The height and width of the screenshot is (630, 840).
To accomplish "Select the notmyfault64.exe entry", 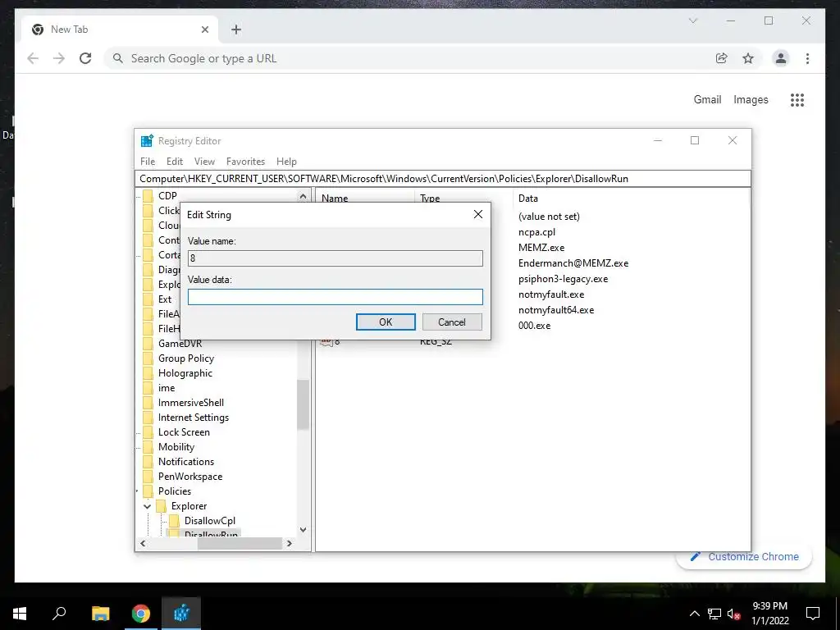I will pyautogui.click(x=556, y=309).
